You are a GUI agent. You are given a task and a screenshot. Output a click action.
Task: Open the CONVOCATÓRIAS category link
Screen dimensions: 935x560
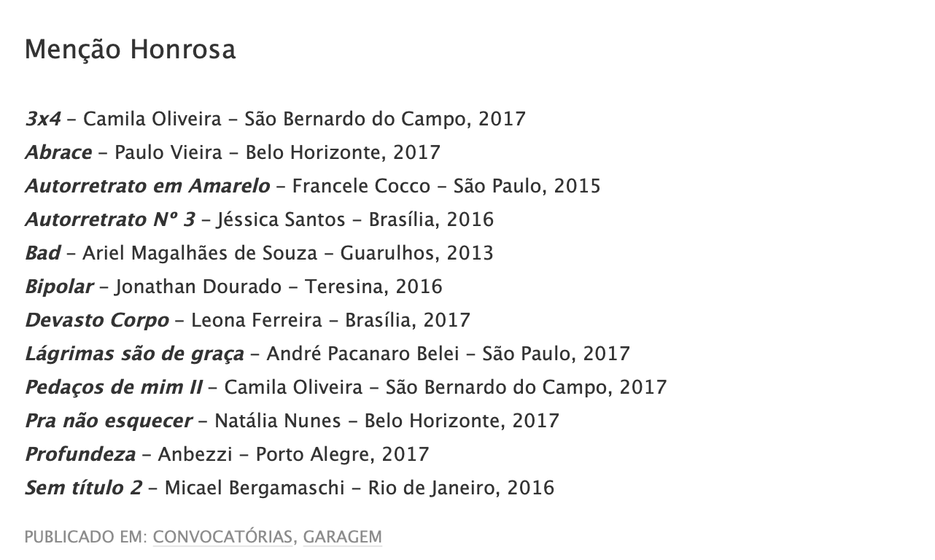coord(222,537)
